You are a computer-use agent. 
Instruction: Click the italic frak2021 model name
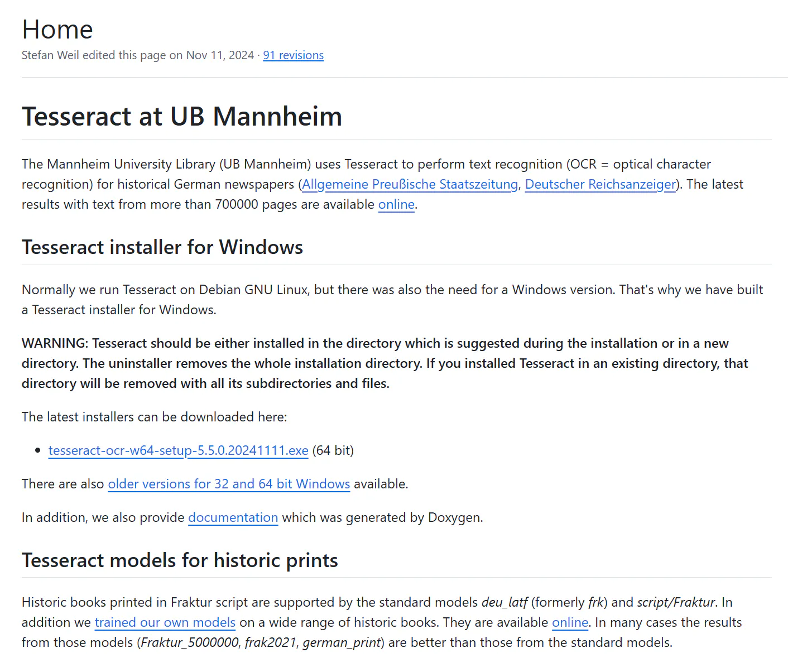pos(270,642)
